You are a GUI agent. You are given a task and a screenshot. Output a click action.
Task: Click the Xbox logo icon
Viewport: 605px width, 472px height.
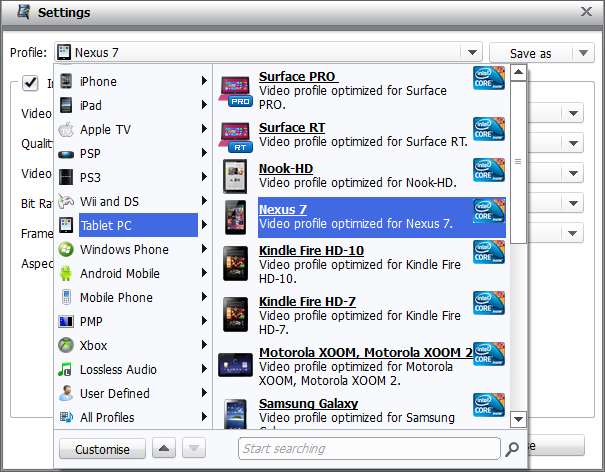click(66, 345)
